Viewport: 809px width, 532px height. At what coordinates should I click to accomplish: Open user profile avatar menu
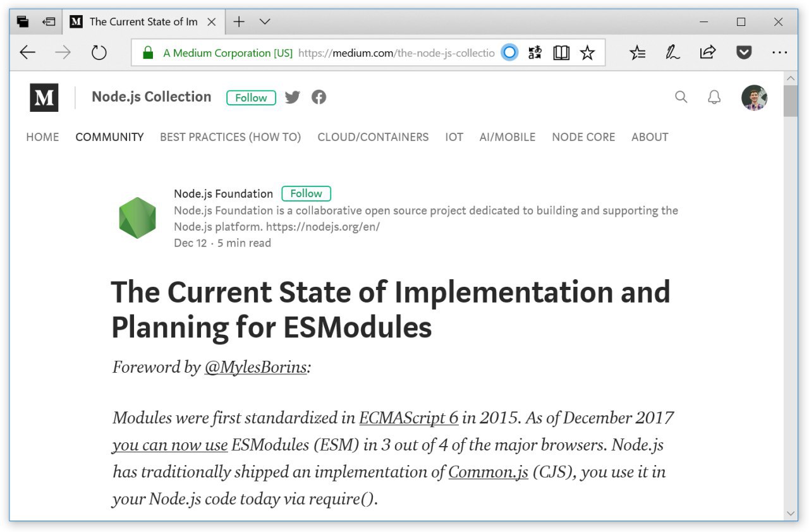(x=755, y=97)
